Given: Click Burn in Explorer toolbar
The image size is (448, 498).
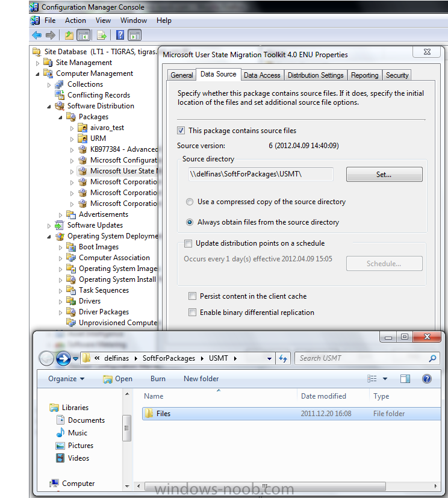Looking at the screenshot, I should (158, 379).
